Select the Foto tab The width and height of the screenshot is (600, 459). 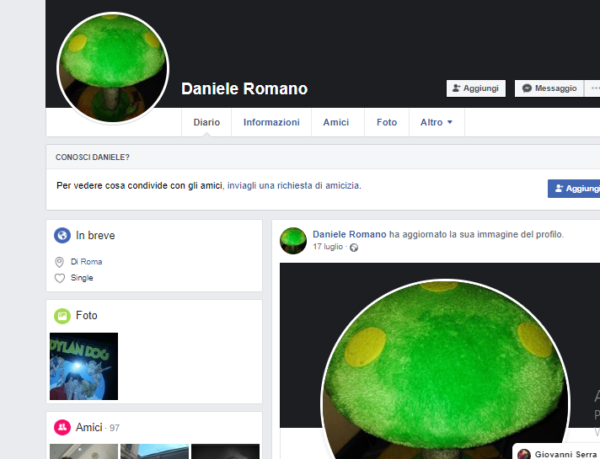tap(386, 122)
